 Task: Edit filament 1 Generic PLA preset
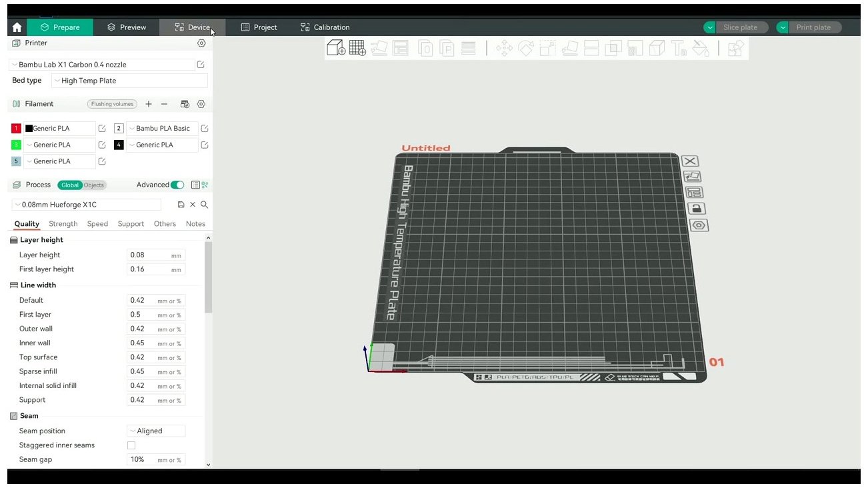pyautogui.click(x=102, y=128)
